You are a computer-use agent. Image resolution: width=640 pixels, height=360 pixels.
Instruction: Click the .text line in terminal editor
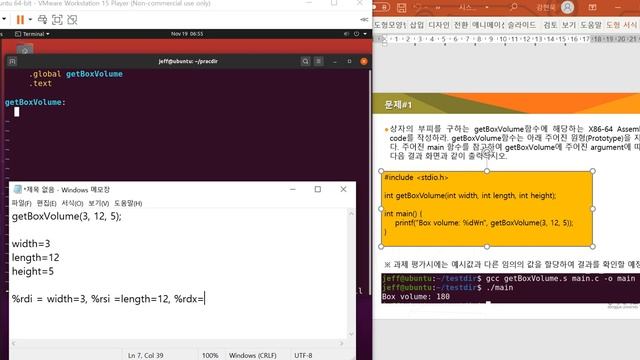tap(40, 83)
